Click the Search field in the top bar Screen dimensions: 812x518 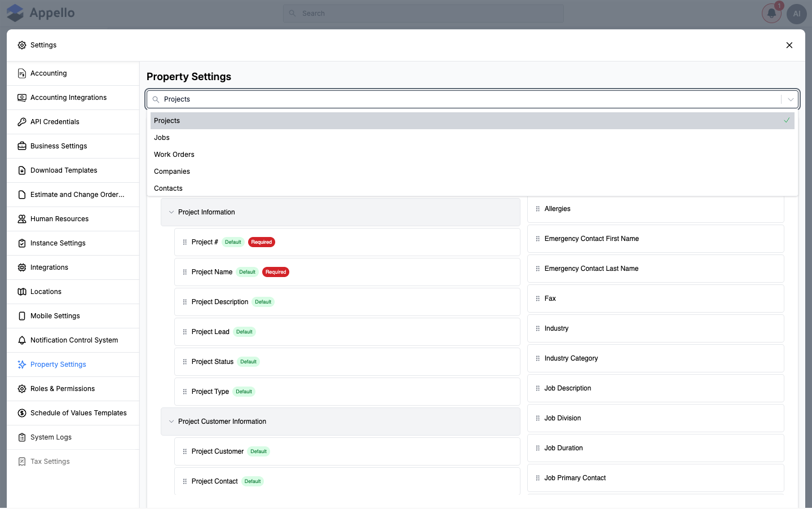click(423, 14)
